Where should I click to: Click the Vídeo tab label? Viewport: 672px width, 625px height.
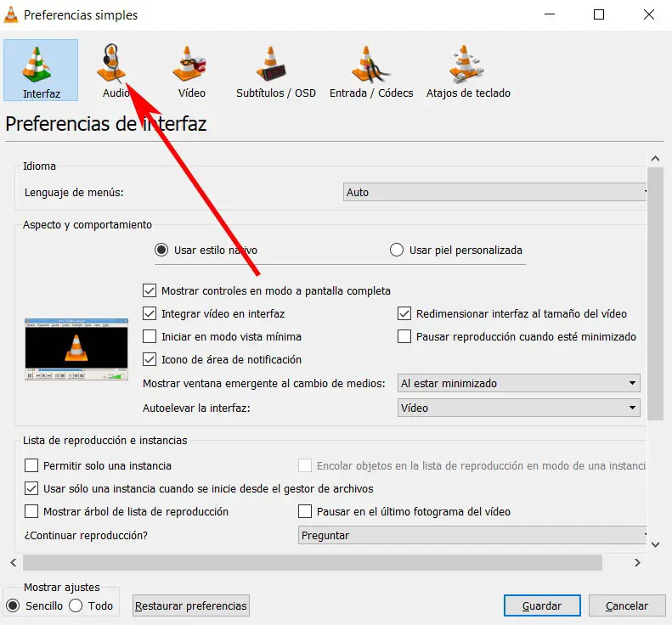tap(191, 93)
